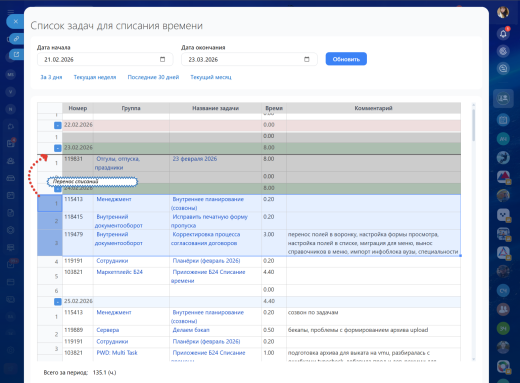Viewport: 520px width, 383px height.
Task: Click the 22.02.2026 date group cell
Action: pos(78,125)
